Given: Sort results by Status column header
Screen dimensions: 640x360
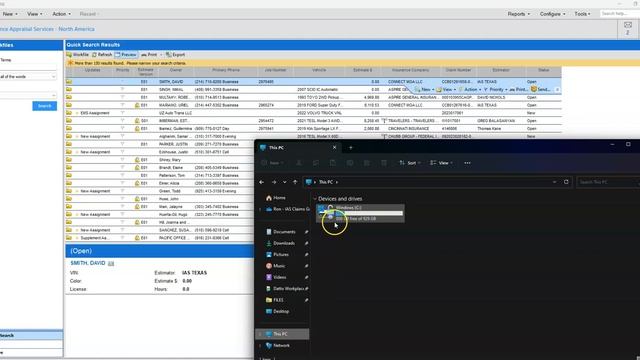Looking at the screenshot, I should point(543,70).
